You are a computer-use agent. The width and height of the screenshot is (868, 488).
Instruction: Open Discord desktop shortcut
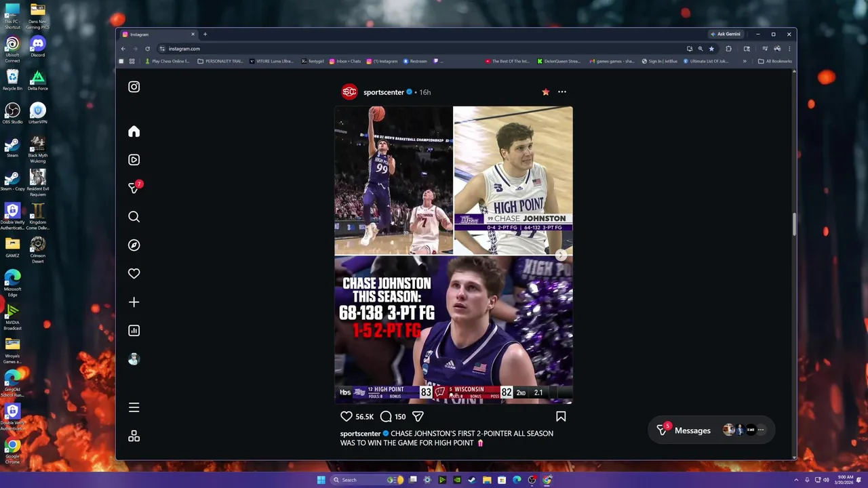click(38, 47)
